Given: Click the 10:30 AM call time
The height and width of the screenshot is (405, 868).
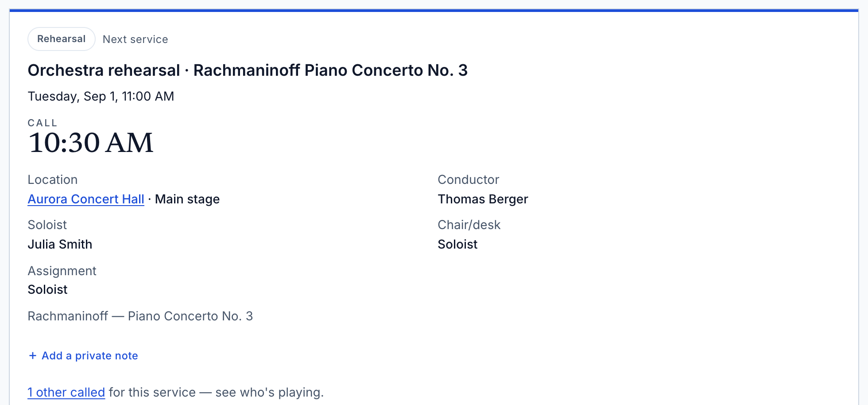Looking at the screenshot, I should click(91, 143).
